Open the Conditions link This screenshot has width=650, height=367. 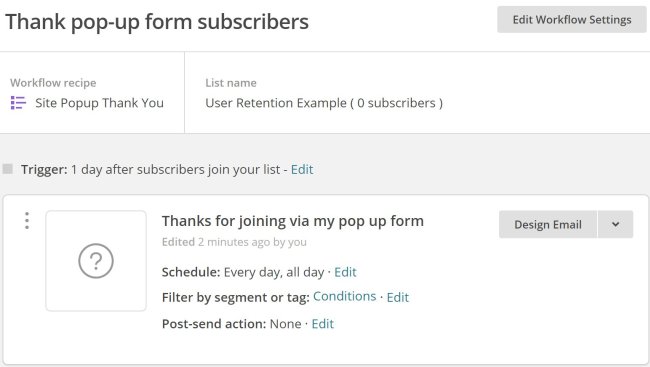pyautogui.click(x=344, y=296)
